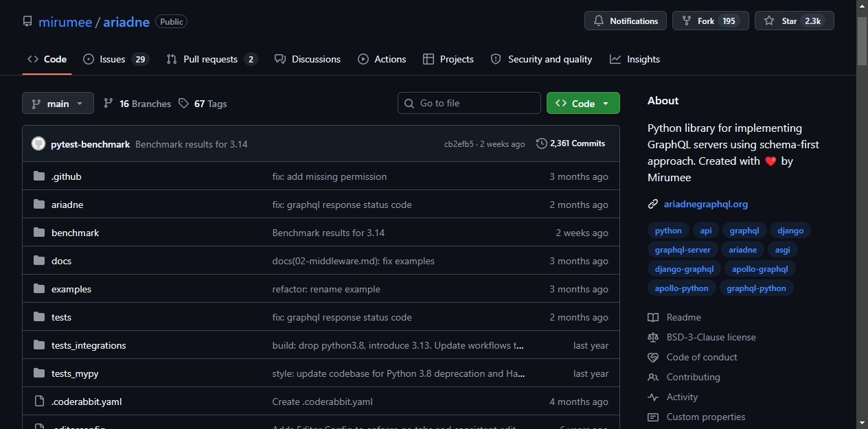Click the Go to file search field
Screen dimensions: 868x429
click(469, 103)
